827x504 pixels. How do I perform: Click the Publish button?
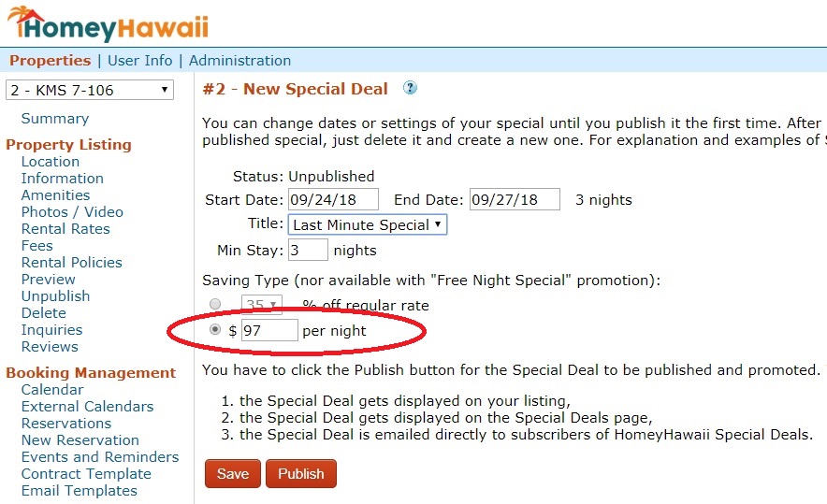[301, 473]
